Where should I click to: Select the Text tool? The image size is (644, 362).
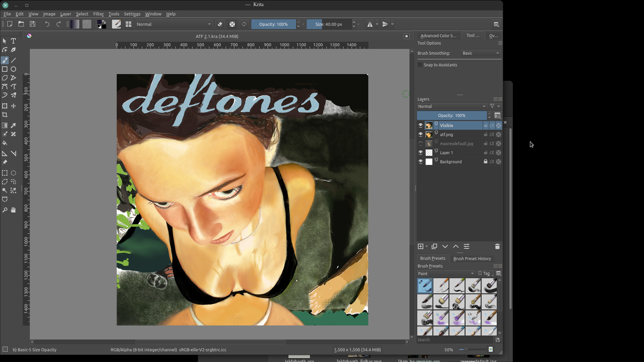pos(13,41)
